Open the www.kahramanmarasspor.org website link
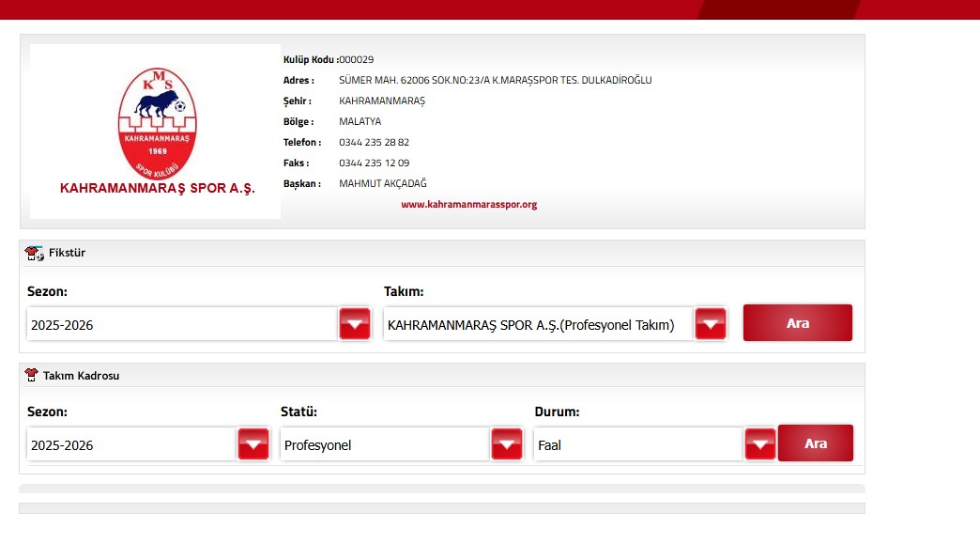 click(x=468, y=205)
